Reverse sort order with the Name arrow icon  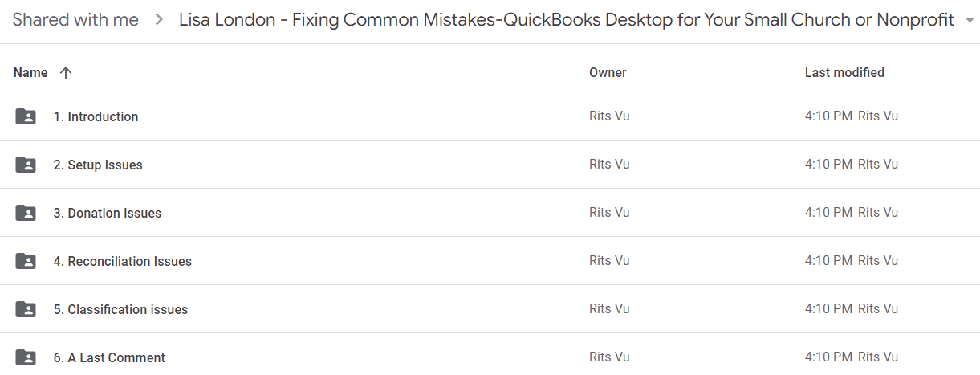point(66,72)
